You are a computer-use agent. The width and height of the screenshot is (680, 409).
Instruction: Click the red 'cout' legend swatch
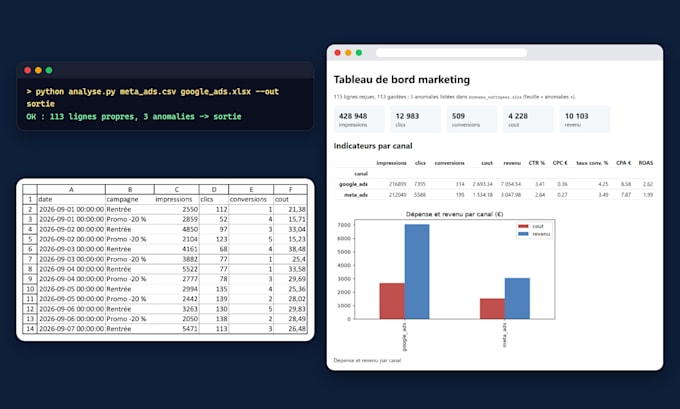pyautogui.click(x=523, y=226)
